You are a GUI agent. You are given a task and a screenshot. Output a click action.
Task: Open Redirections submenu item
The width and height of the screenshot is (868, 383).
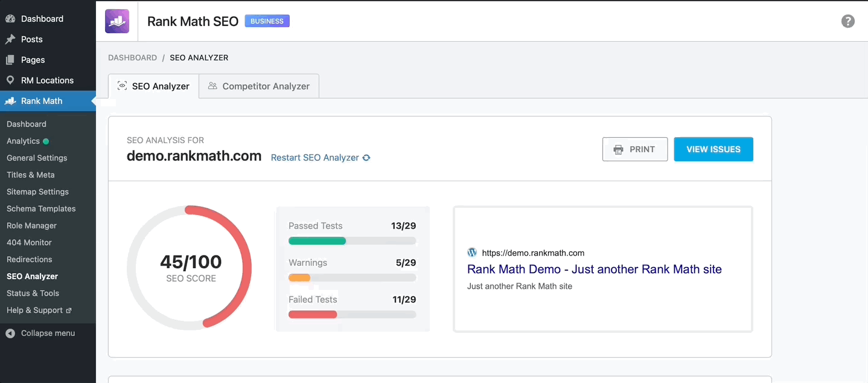tap(30, 259)
